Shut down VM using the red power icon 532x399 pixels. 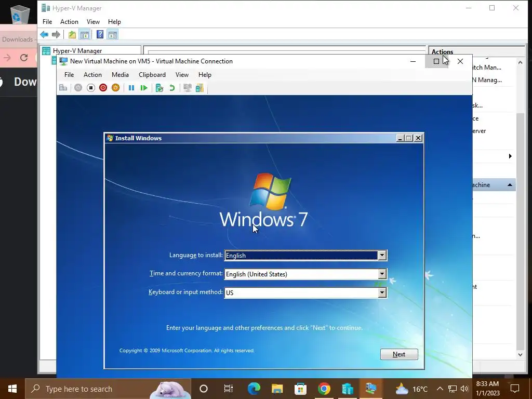coord(103,88)
